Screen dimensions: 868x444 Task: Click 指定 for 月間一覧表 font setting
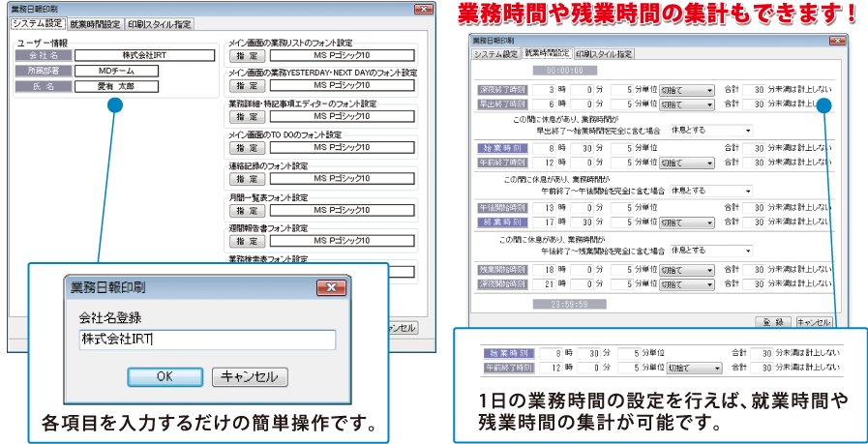click(245, 209)
